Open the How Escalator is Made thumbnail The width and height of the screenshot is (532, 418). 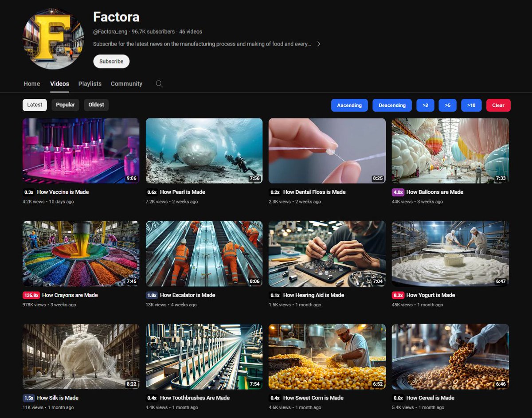pos(204,254)
